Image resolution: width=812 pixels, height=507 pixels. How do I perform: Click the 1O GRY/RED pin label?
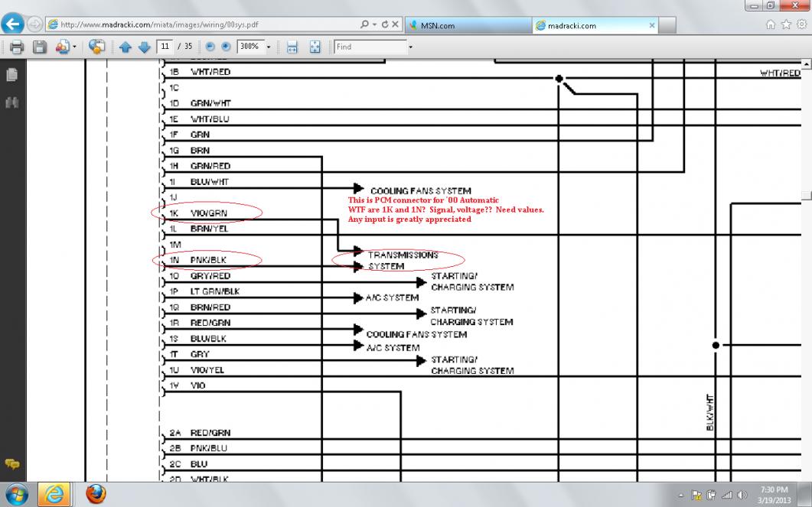point(200,276)
